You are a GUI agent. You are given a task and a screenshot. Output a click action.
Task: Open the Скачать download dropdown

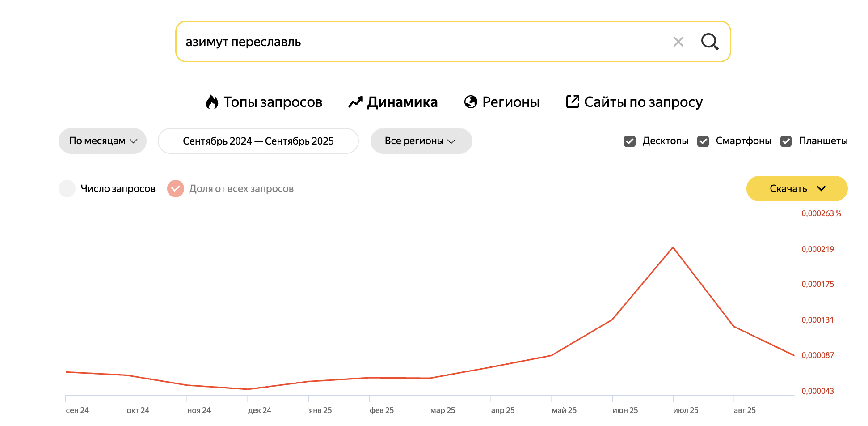797,188
